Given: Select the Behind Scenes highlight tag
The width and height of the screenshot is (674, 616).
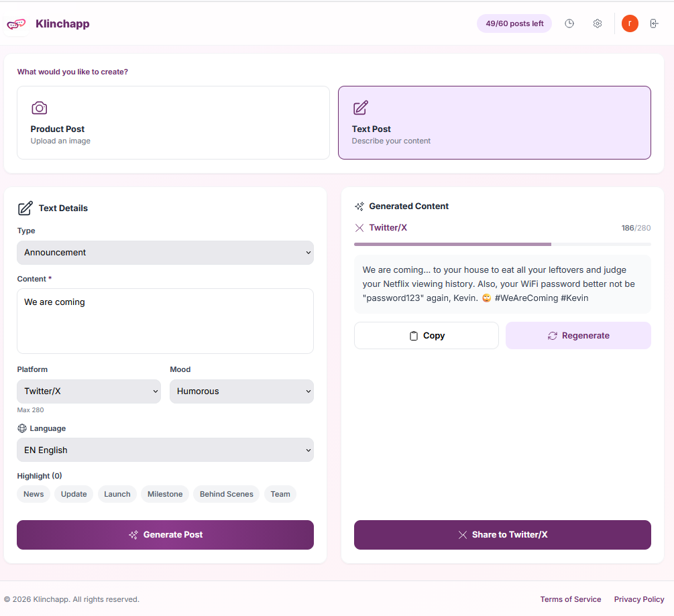Looking at the screenshot, I should [226, 494].
